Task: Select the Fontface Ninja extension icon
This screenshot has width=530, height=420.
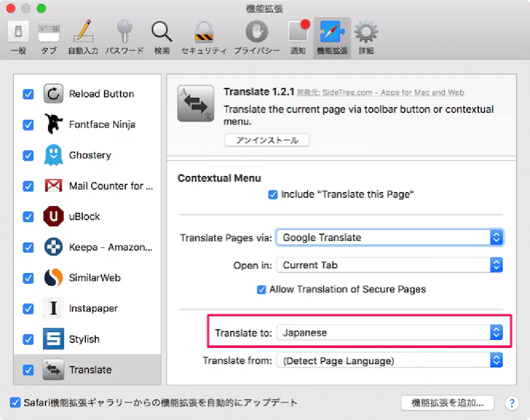Action: click(x=53, y=125)
